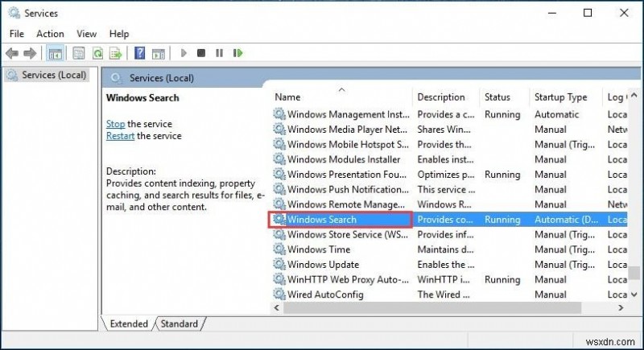Open the Action menu
The image size is (644, 350).
[x=50, y=34]
